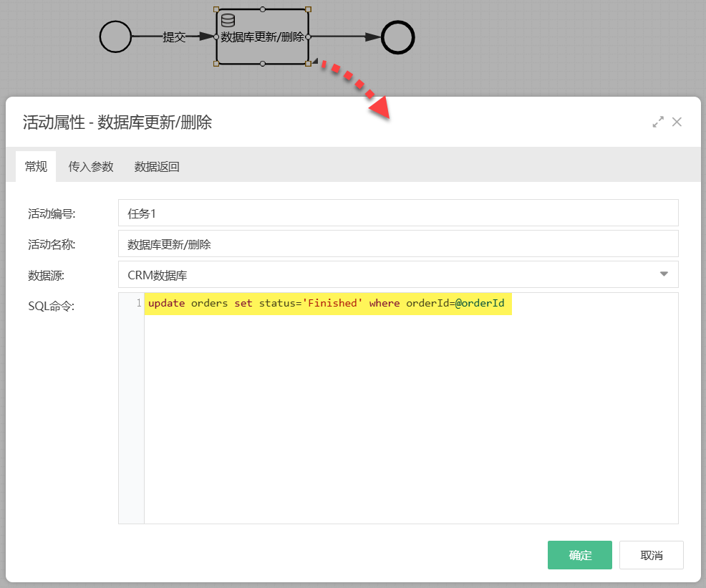This screenshot has width=706, height=588.
Task: Click the 提交 label on the connector
Action: click(x=174, y=37)
